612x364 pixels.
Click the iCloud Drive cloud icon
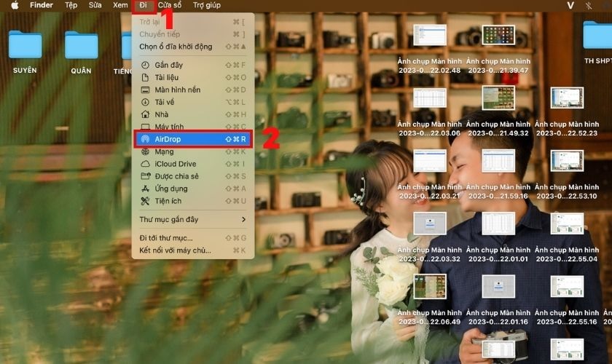click(x=145, y=164)
